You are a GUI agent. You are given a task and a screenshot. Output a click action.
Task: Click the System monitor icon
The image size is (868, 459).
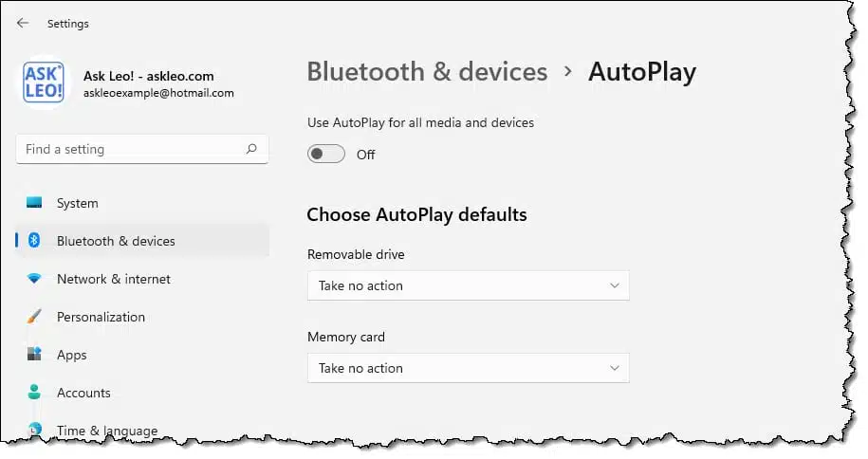(x=34, y=203)
